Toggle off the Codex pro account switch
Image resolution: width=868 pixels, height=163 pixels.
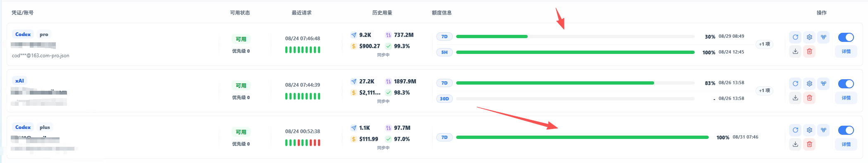click(x=846, y=37)
